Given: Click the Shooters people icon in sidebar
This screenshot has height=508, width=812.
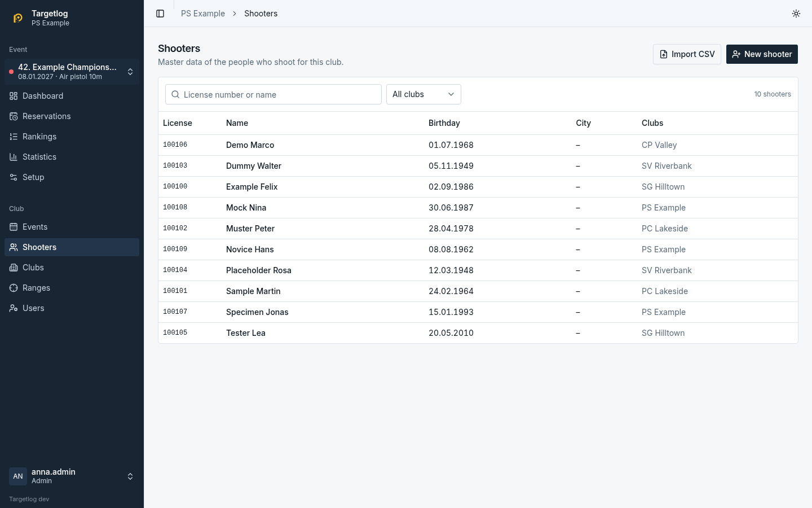Looking at the screenshot, I should [x=14, y=247].
